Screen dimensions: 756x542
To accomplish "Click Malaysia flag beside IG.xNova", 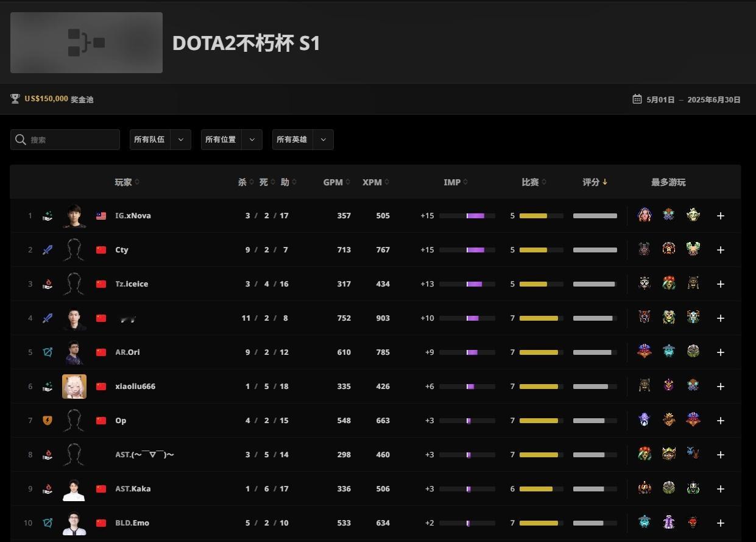I will coord(101,216).
